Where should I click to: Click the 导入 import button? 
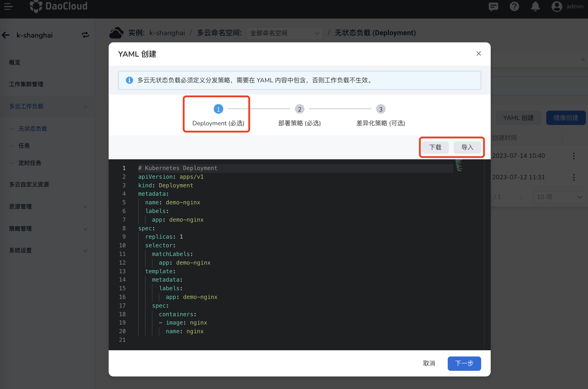coord(467,147)
